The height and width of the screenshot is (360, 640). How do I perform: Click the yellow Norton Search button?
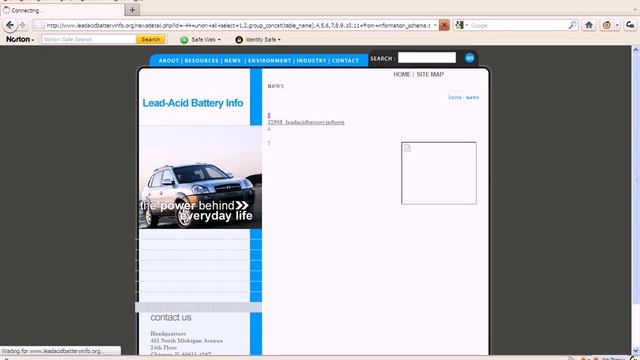151,39
